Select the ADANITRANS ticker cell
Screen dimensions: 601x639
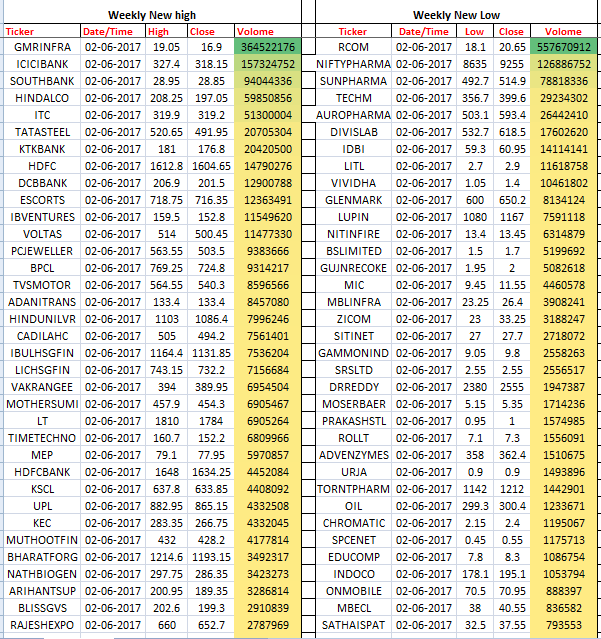click(x=42, y=302)
